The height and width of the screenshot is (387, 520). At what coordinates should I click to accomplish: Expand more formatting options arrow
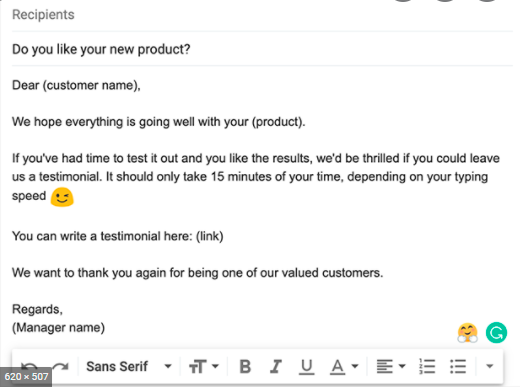pyautogui.click(x=489, y=366)
